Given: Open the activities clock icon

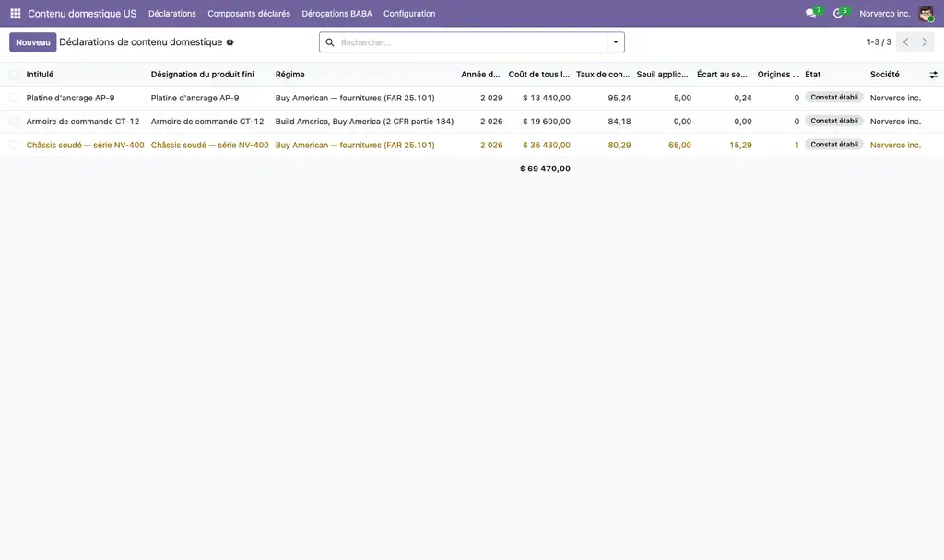Looking at the screenshot, I should tap(837, 13).
